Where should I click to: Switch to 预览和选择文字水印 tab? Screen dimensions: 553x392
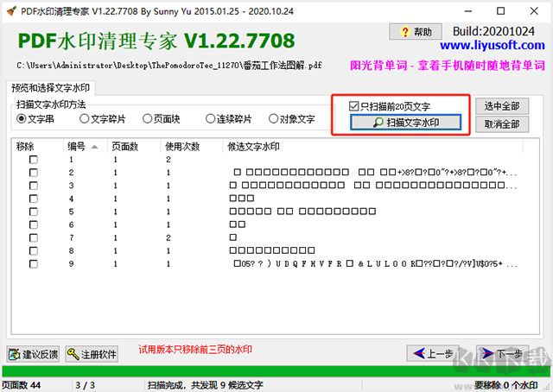(50, 88)
